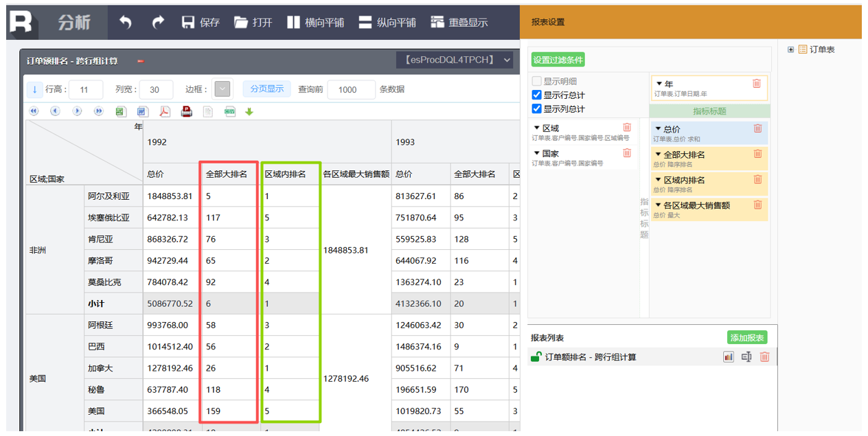Export the report to Excel

[x=120, y=111]
